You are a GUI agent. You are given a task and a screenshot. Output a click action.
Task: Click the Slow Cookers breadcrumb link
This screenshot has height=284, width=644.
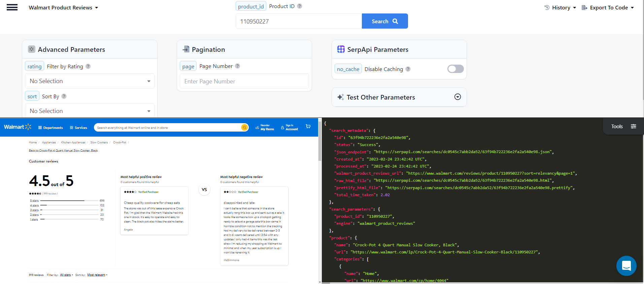click(99, 142)
